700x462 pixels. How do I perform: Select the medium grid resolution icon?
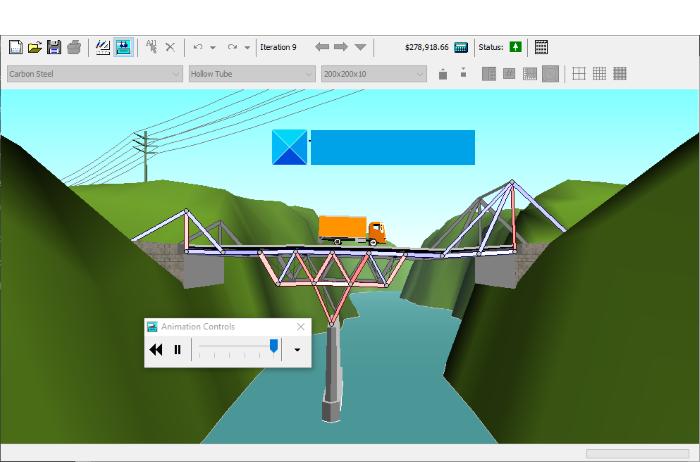pos(599,74)
